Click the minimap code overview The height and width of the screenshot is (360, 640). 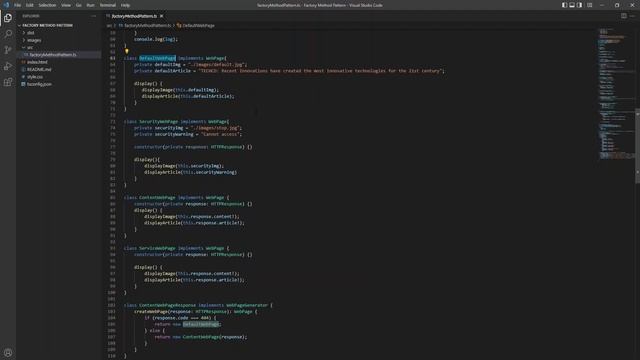[616, 94]
